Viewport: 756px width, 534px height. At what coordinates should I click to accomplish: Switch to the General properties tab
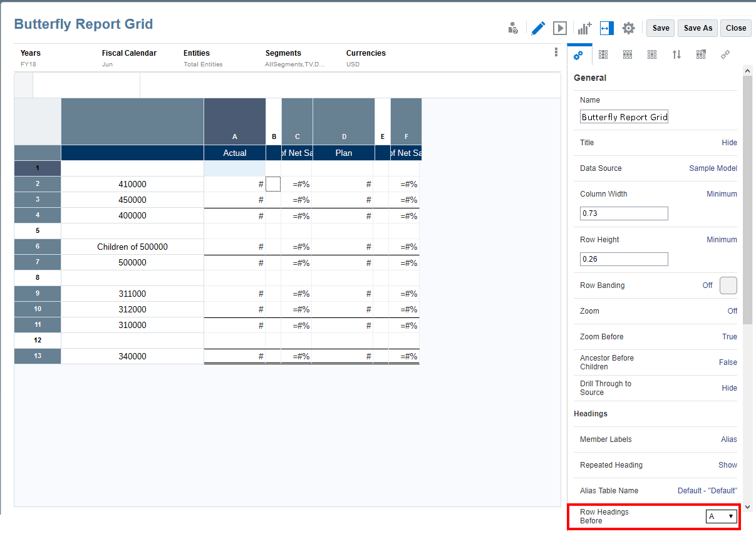coord(578,54)
